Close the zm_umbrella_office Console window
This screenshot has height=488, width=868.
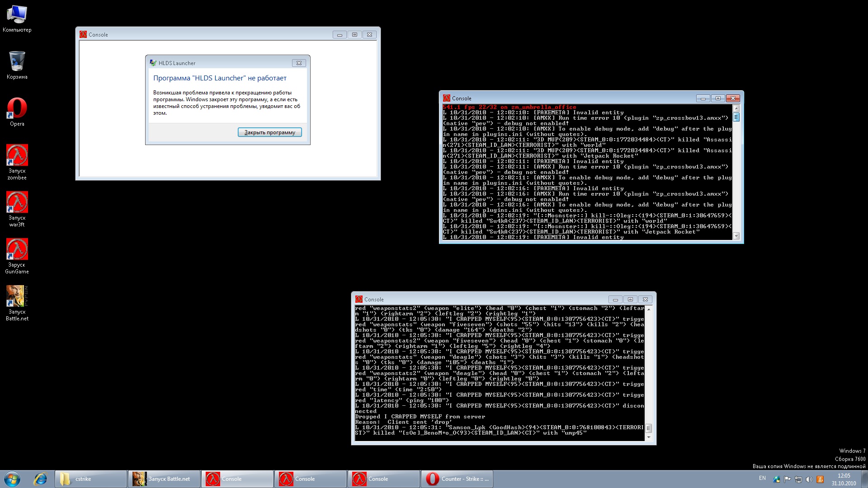pyautogui.click(x=733, y=99)
